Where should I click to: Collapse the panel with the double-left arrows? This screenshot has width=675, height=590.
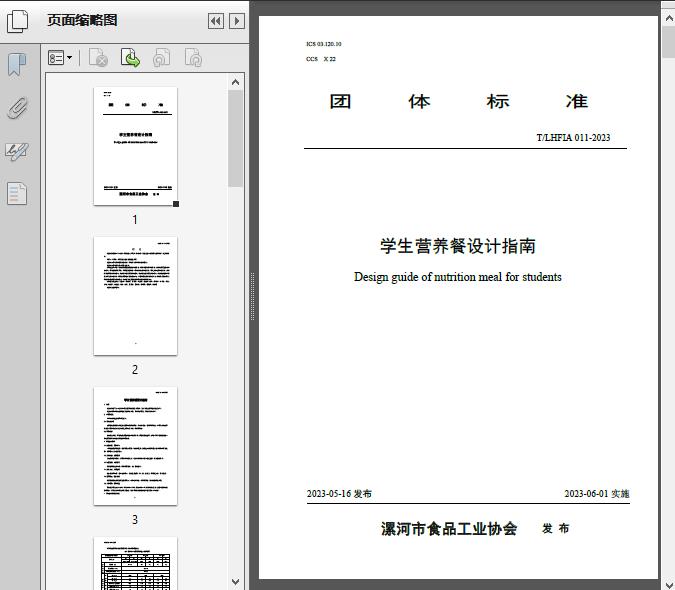pos(216,21)
